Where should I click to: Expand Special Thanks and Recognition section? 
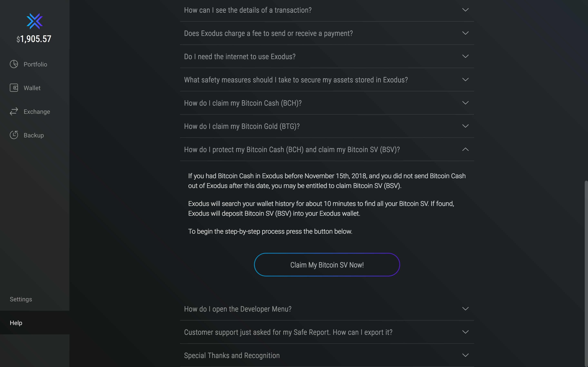pyautogui.click(x=327, y=355)
